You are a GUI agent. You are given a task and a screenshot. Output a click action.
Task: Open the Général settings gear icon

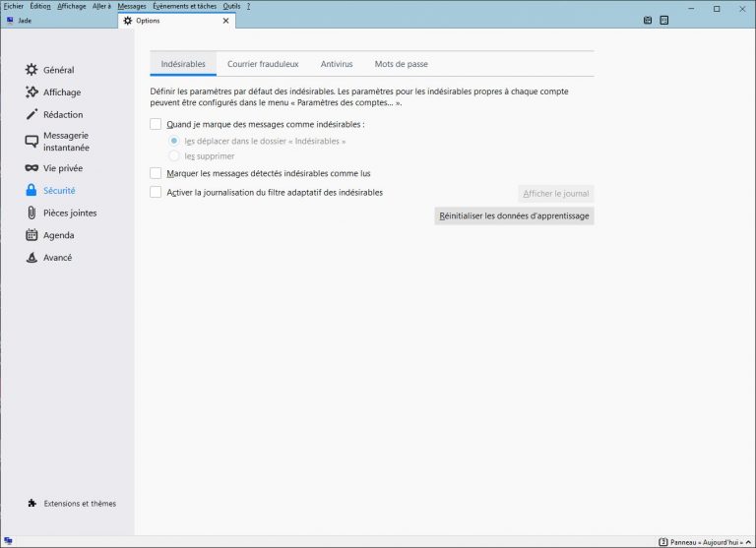click(x=31, y=70)
